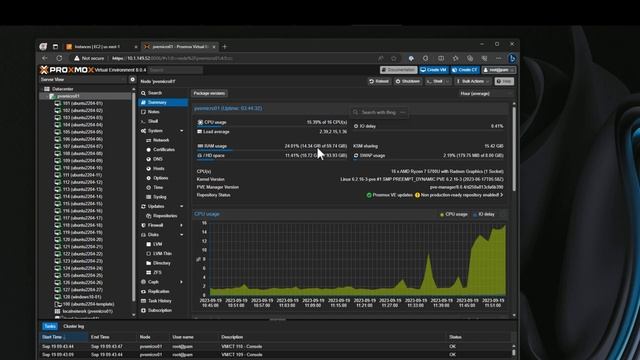Open the root@pam user dropdown
This screenshot has height=360, width=640.
pyautogui.click(x=498, y=70)
